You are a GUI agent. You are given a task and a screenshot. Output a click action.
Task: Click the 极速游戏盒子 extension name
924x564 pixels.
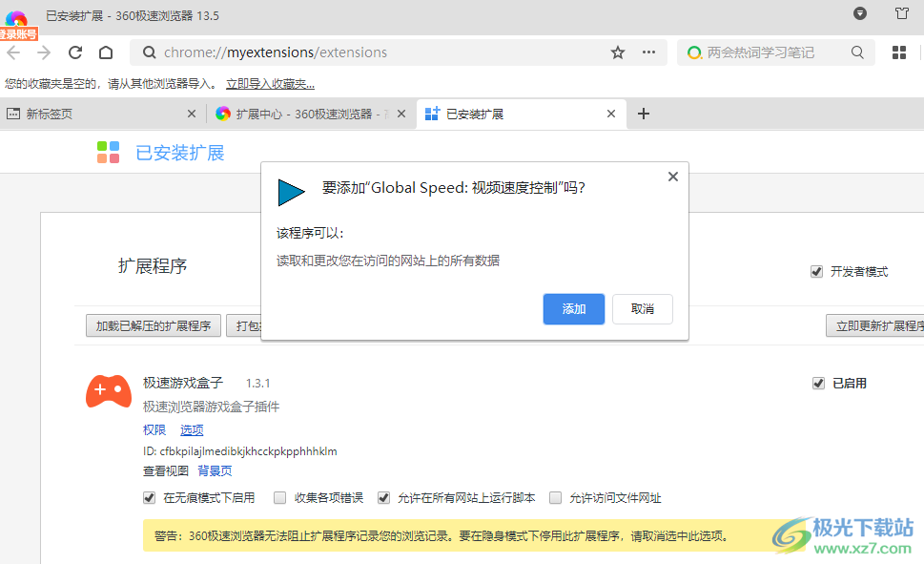(x=183, y=383)
